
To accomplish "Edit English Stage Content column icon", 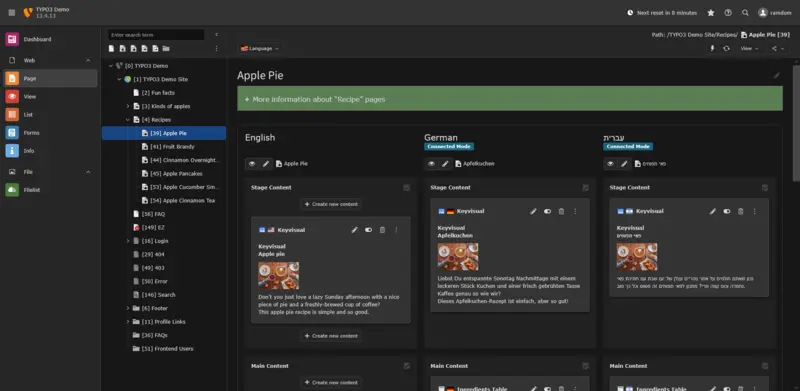I will (407, 188).
